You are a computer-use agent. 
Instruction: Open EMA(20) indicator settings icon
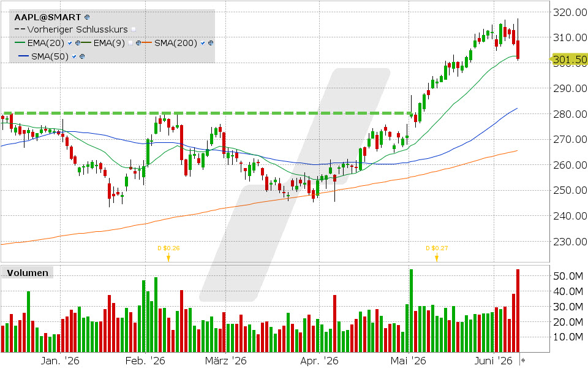tap(78, 43)
